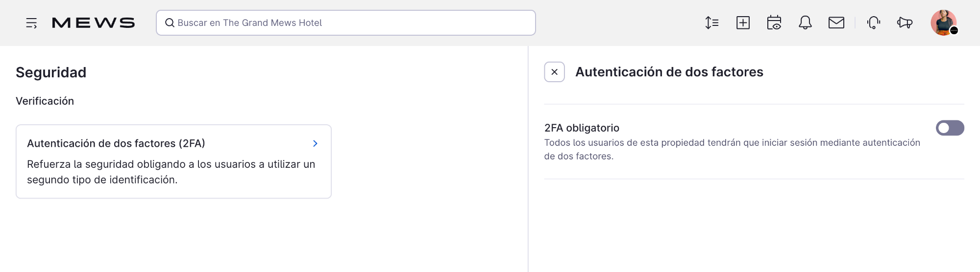The width and height of the screenshot is (980, 272).
Task: Focus the Buscar en The Grand Mews Hotel field
Action: [353, 23]
